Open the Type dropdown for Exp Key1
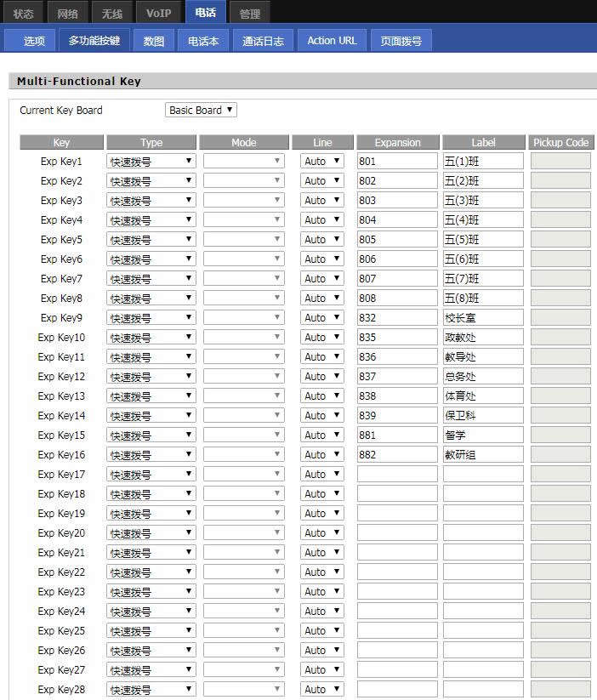 tap(151, 161)
